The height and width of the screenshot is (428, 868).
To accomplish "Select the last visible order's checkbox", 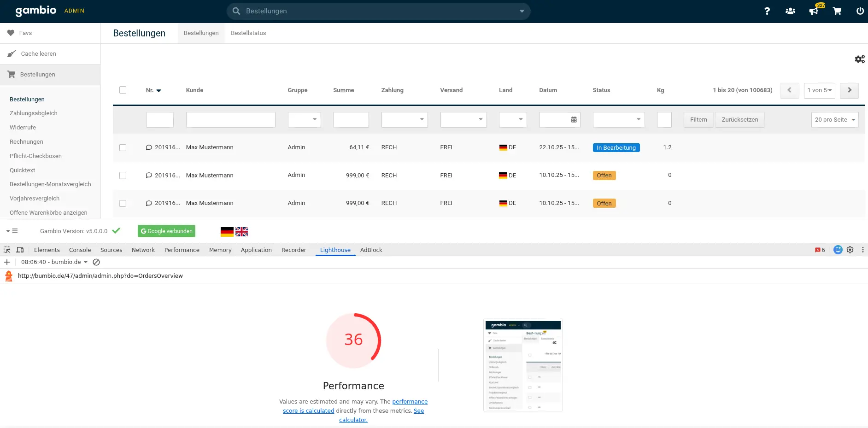I will click(x=123, y=203).
